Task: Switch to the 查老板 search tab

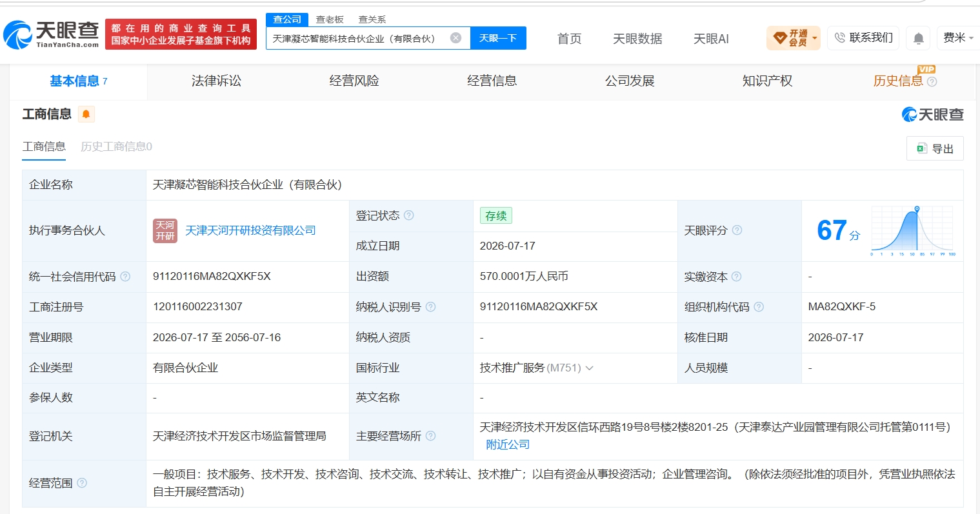Action: (330, 19)
